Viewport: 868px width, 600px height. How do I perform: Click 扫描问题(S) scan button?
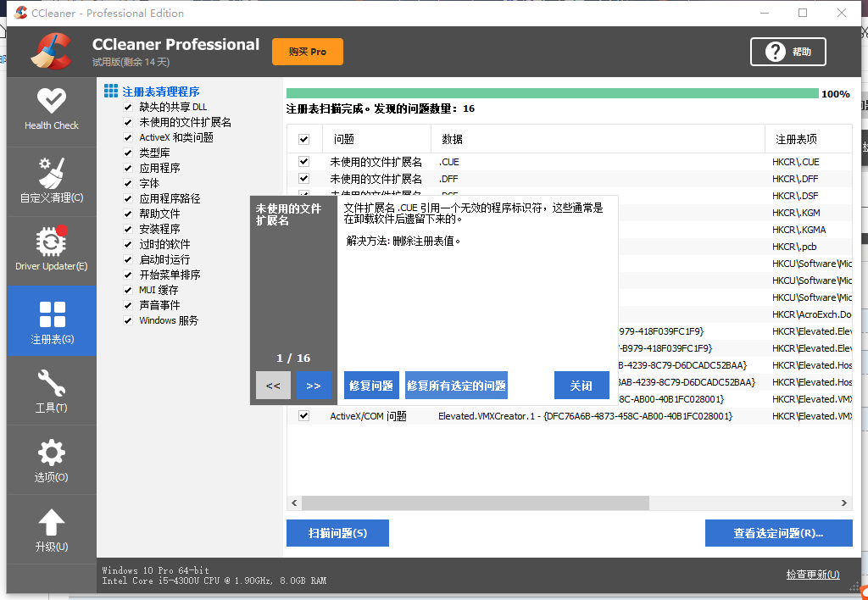[x=337, y=533]
